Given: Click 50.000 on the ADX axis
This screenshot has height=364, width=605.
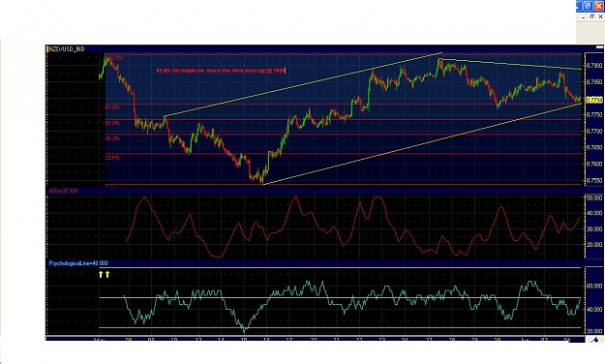Looking at the screenshot, I should tap(594, 197).
